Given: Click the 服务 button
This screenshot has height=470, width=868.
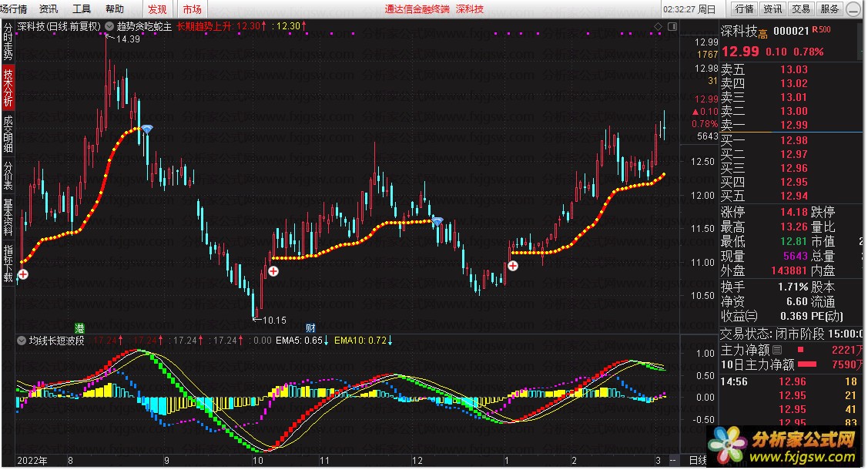Looking at the screenshot, I should 829,8.
